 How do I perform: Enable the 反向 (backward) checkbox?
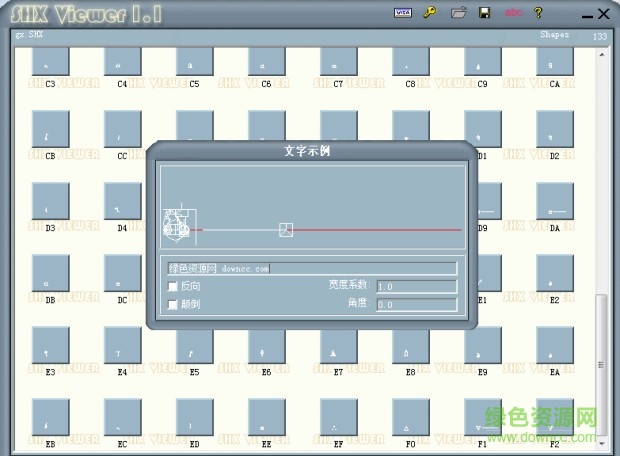click(x=173, y=286)
